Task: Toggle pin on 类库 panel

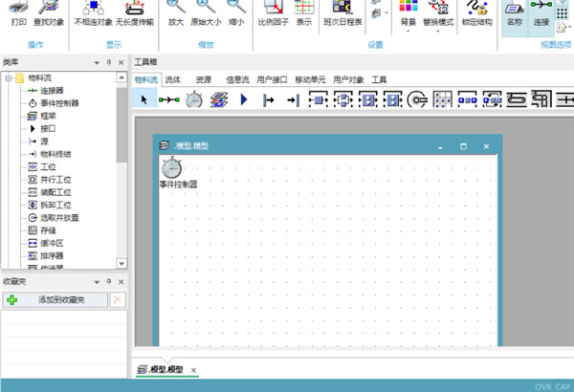Action: coord(109,63)
